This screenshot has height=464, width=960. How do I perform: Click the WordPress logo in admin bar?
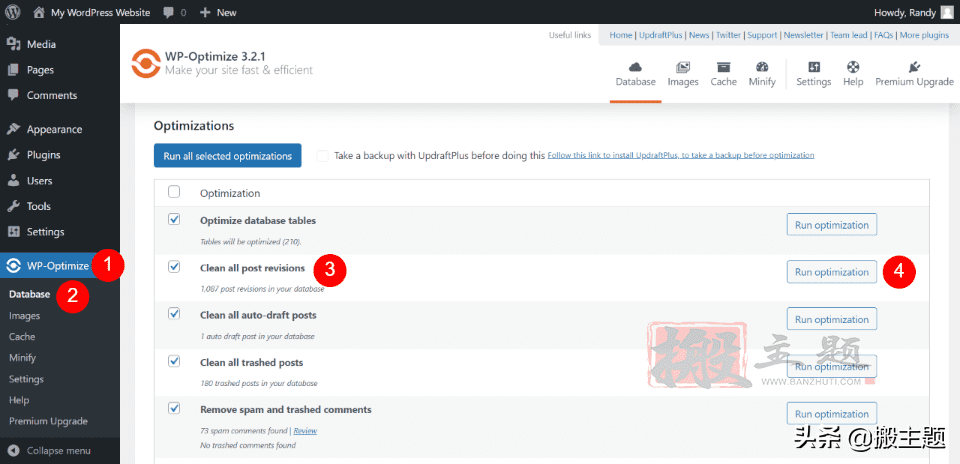pos(13,12)
